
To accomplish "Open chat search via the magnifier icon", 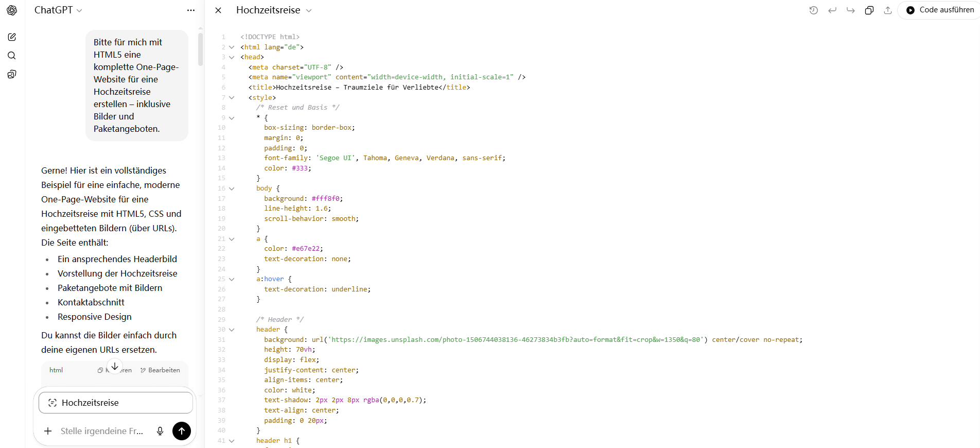I will [x=12, y=56].
